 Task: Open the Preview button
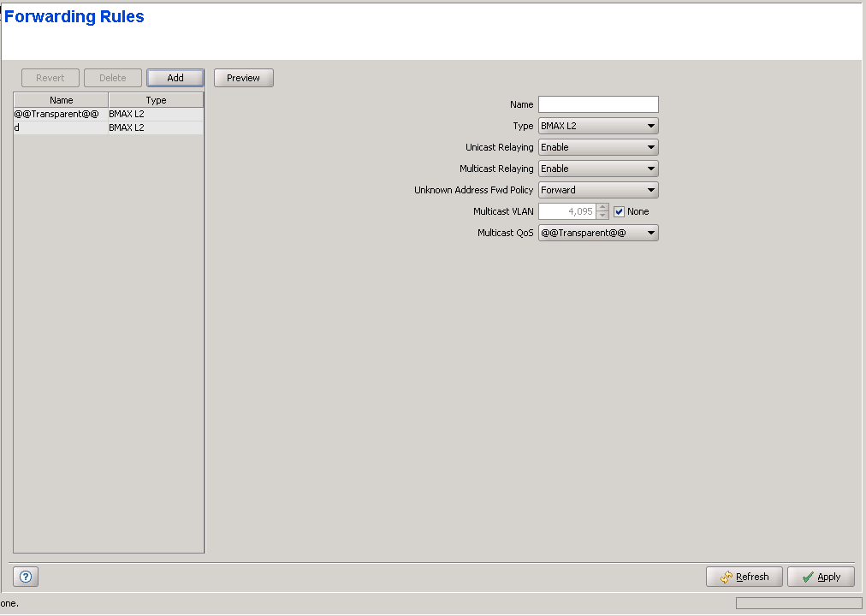243,78
